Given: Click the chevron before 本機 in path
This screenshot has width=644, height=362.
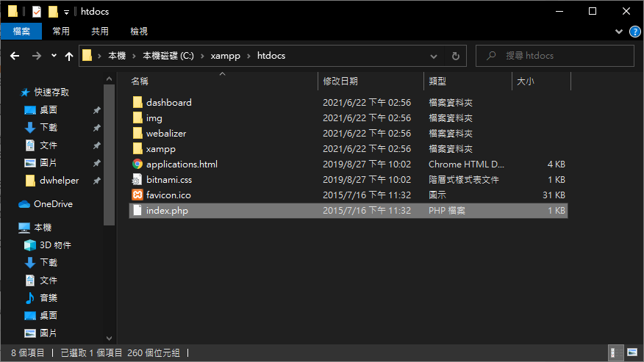Looking at the screenshot, I should pyautogui.click(x=99, y=56).
